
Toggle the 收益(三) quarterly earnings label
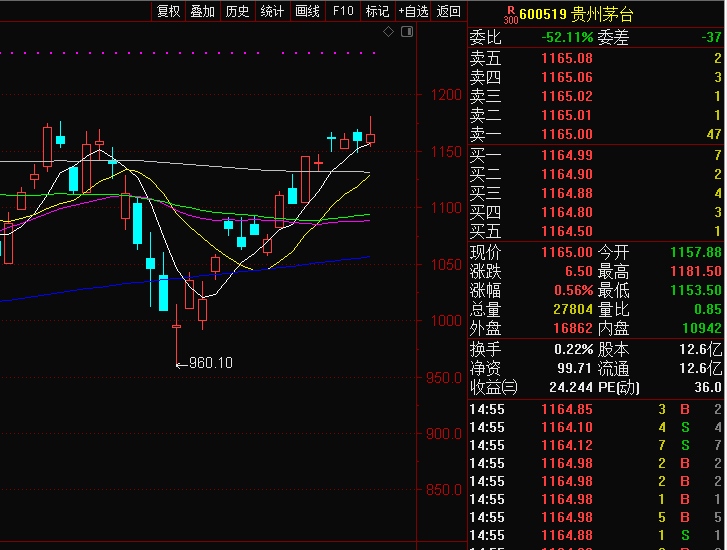[494, 388]
